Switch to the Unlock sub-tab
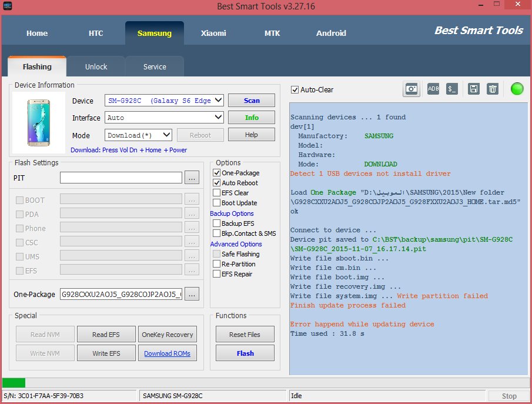This screenshot has width=532, height=404. [96, 66]
